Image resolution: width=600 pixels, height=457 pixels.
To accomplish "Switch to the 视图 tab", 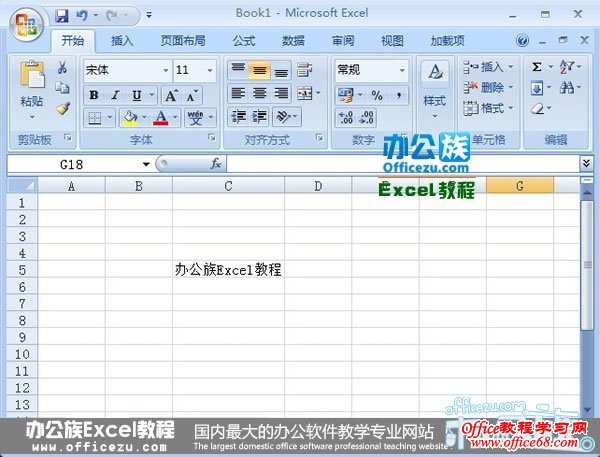I will click(x=392, y=41).
